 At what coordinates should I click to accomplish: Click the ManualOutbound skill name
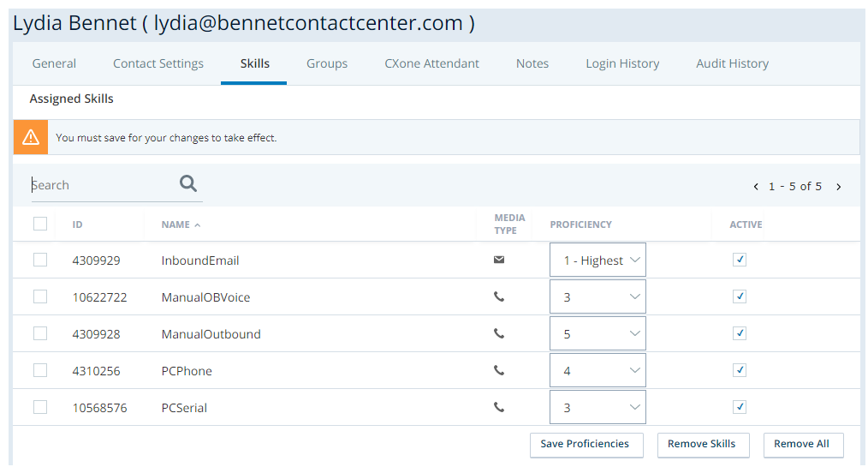point(211,334)
